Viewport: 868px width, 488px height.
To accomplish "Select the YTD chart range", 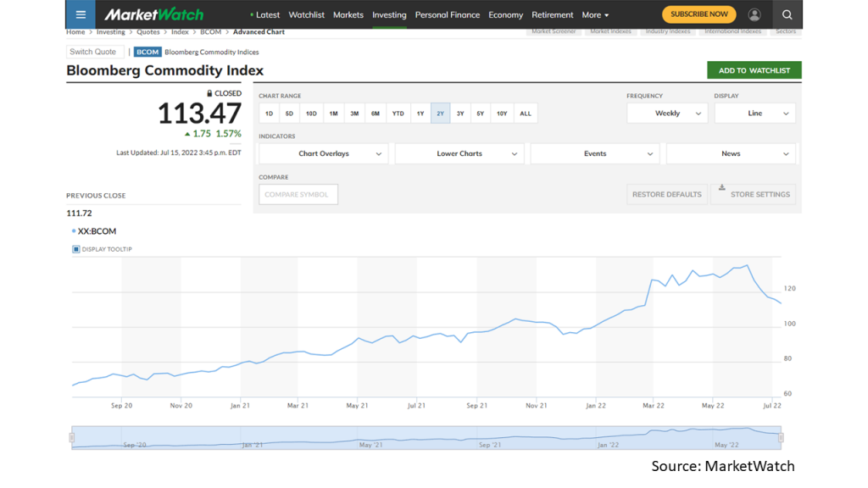I will (398, 114).
